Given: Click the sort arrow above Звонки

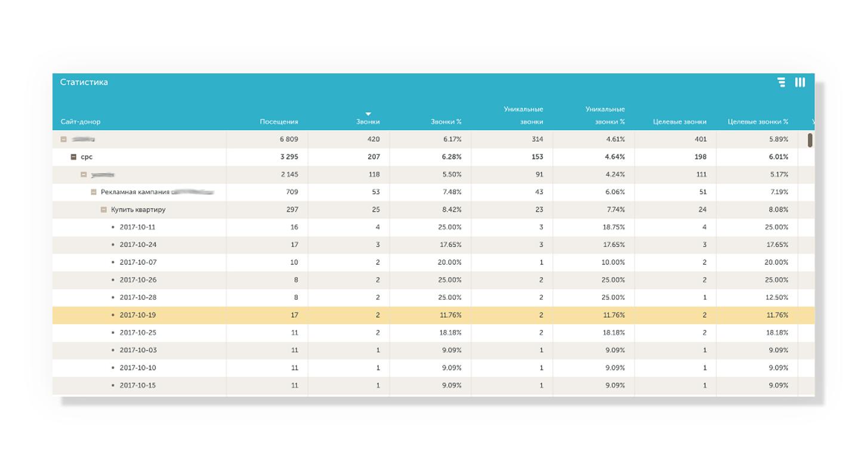Looking at the screenshot, I should tap(368, 113).
